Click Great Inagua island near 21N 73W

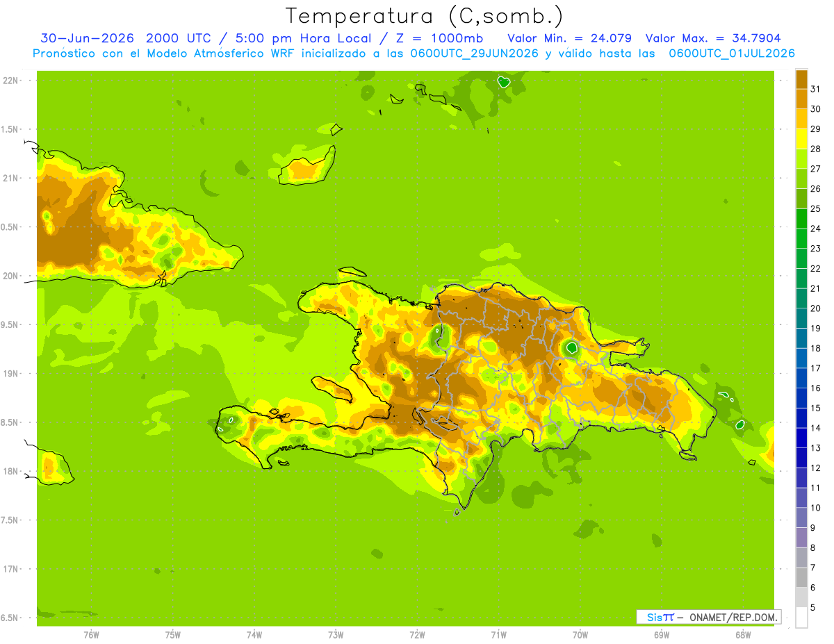(308, 165)
